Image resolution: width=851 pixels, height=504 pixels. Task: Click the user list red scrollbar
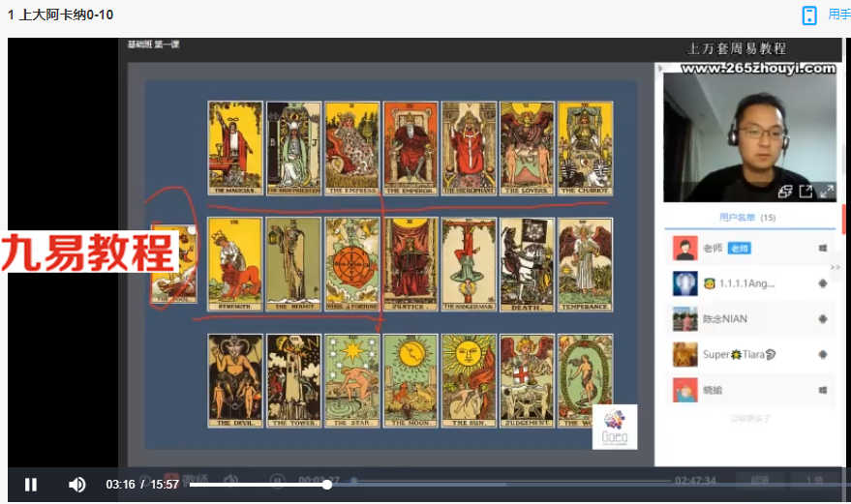843,220
